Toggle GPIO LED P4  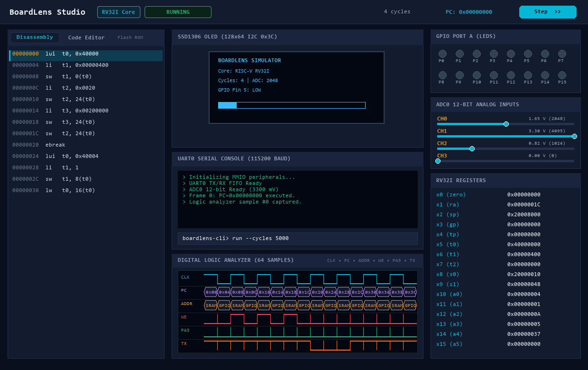point(511,54)
